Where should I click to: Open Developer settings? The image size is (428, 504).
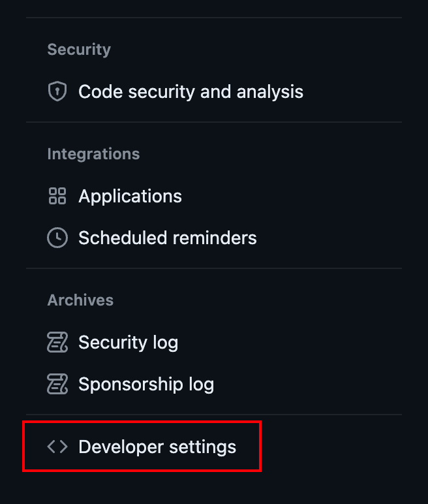157,447
